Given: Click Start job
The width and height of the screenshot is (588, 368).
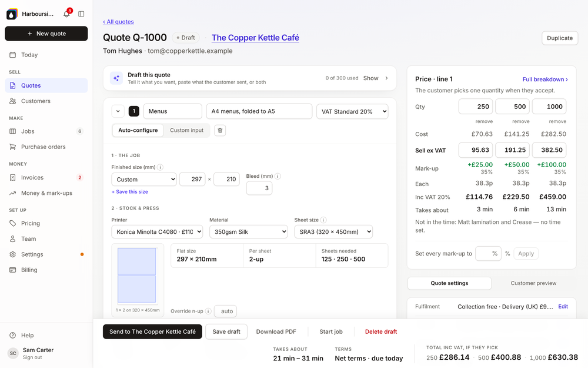Looking at the screenshot, I should coord(330,331).
